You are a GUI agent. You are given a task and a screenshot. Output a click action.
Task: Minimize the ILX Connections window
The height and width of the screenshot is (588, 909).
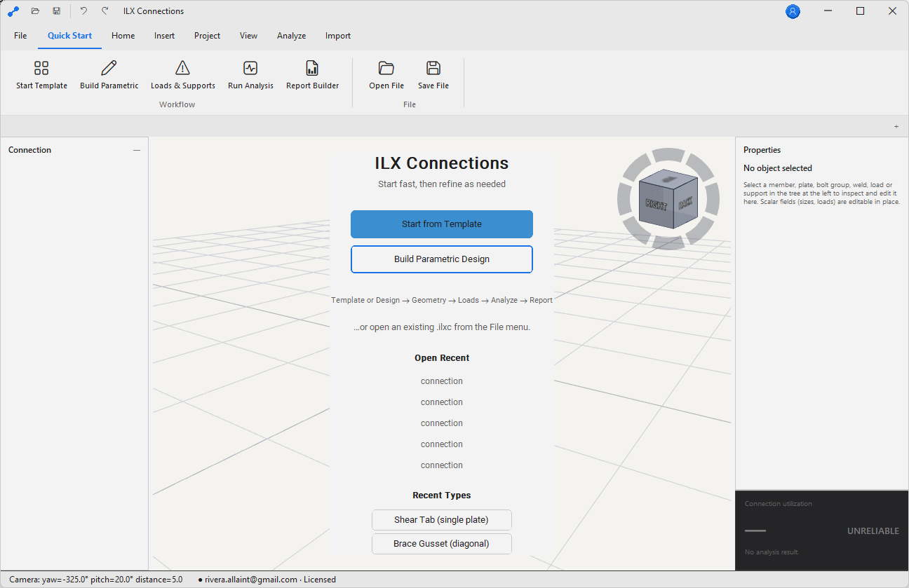tap(828, 11)
